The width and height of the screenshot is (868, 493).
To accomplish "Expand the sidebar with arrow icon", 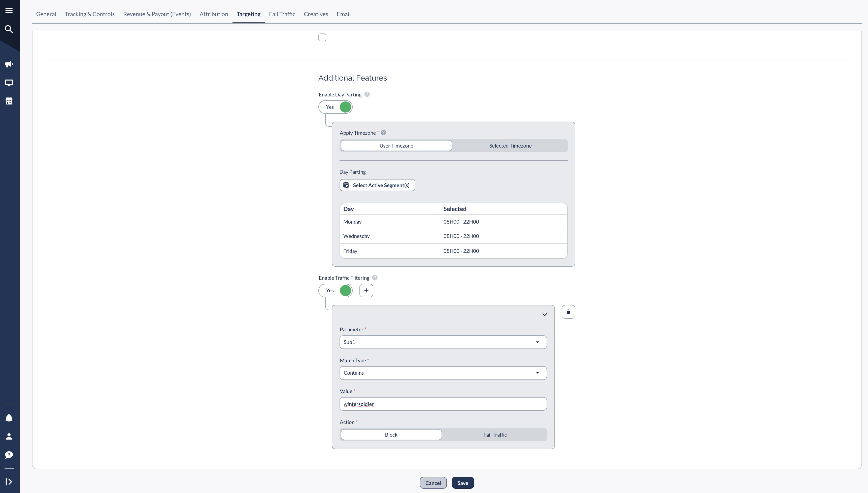I will 9,481.
